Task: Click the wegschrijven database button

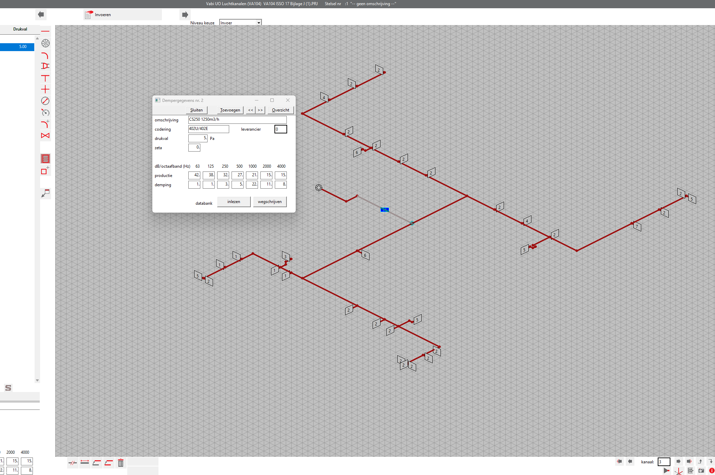Action: pos(270,202)
